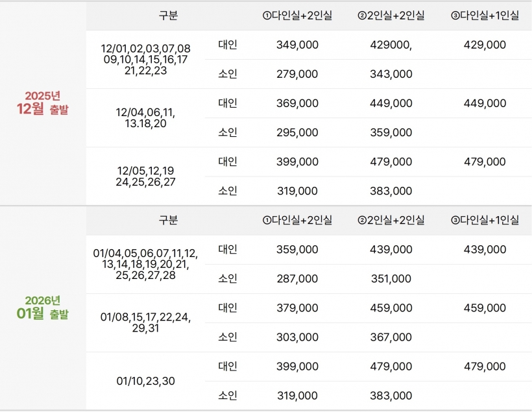Click the 379,000 adult price
The image size is (532, 412).
pos(297,308)
